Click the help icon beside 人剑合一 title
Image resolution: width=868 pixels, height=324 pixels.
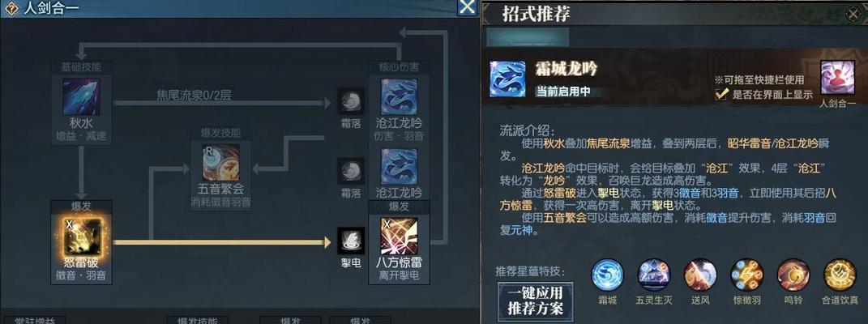[x=11, y=9]
